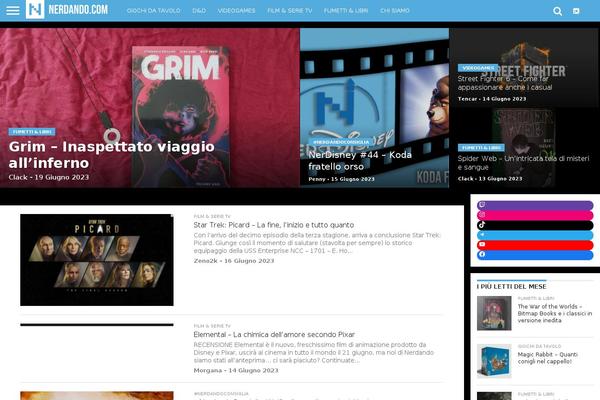The height and width of the screenshot is (400, 600).
Task: Open the hamburger menu in the header
Action: point(13,10)
